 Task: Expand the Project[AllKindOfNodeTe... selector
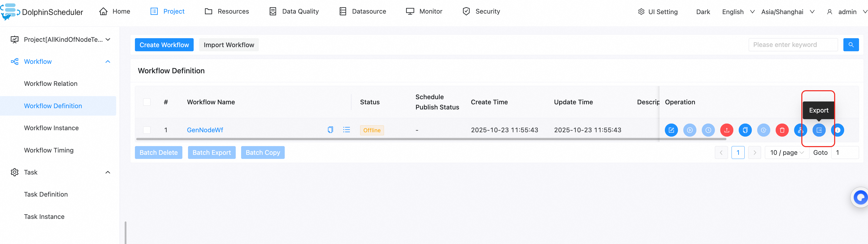(x=61, y=39)
